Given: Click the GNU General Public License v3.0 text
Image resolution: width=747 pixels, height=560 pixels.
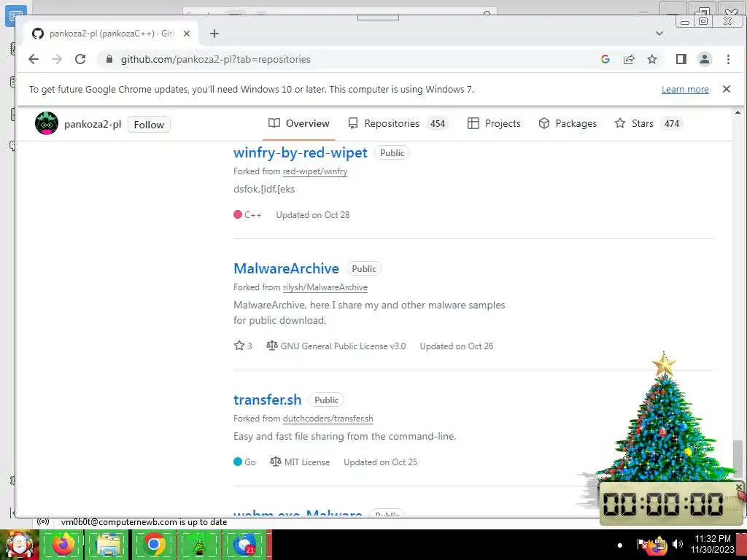Looking at the screenshot, I should tap(343, 346).
